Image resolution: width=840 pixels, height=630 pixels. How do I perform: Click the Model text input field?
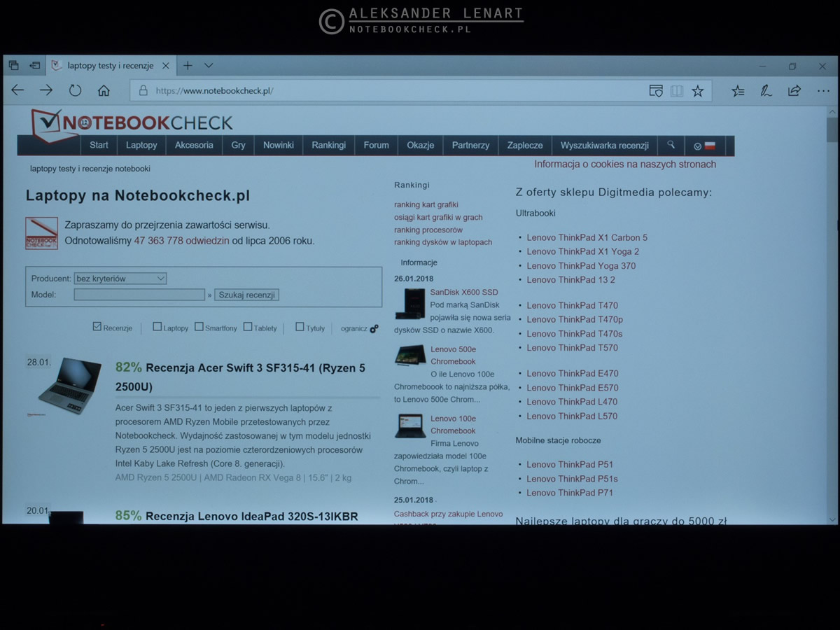[x=139, y=295]
